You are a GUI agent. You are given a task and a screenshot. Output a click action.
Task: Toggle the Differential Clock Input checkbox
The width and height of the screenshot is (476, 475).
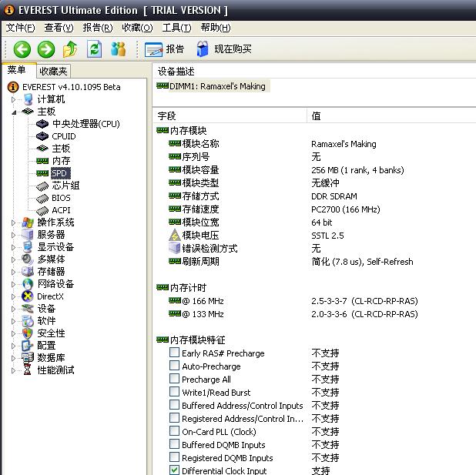pos(174,470)
